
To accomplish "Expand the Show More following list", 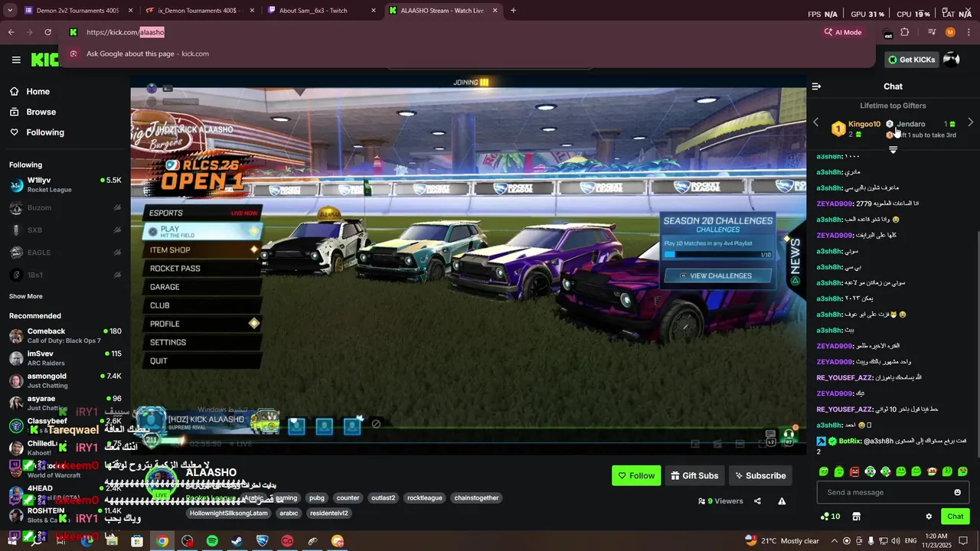I will click(x=26, y=296).
